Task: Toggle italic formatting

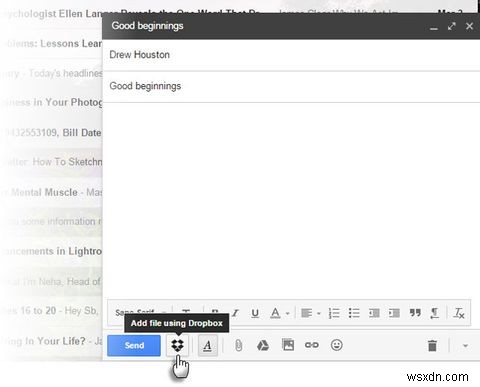Action: coord(235,313)
